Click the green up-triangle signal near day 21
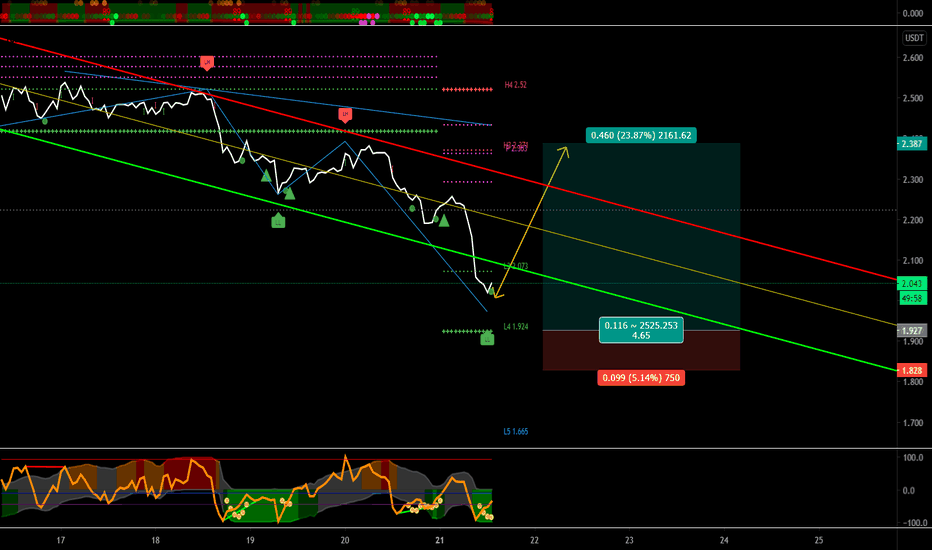The image size is (932, 550). click(443, 221)
